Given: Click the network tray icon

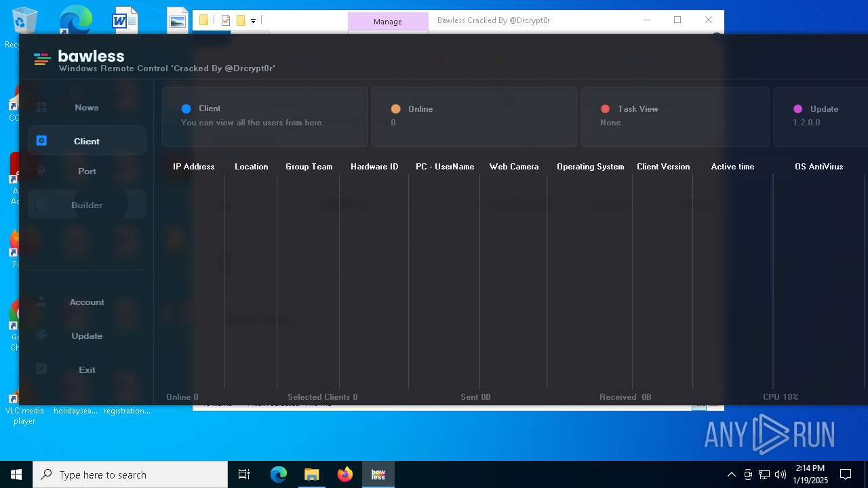Looking at the screenshot, I should coord(764,474).
